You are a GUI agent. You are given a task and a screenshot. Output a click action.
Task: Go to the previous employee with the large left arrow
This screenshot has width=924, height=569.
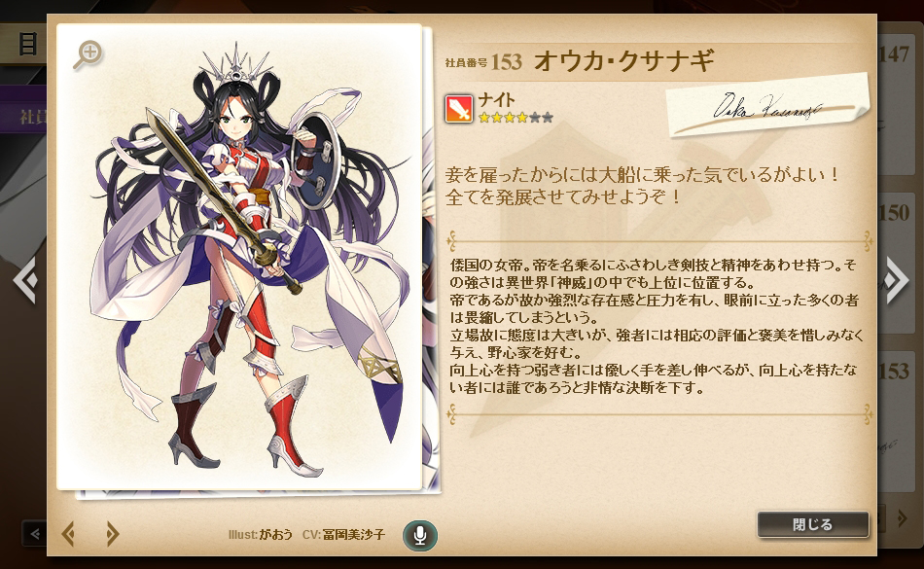(x=26, y=279)
